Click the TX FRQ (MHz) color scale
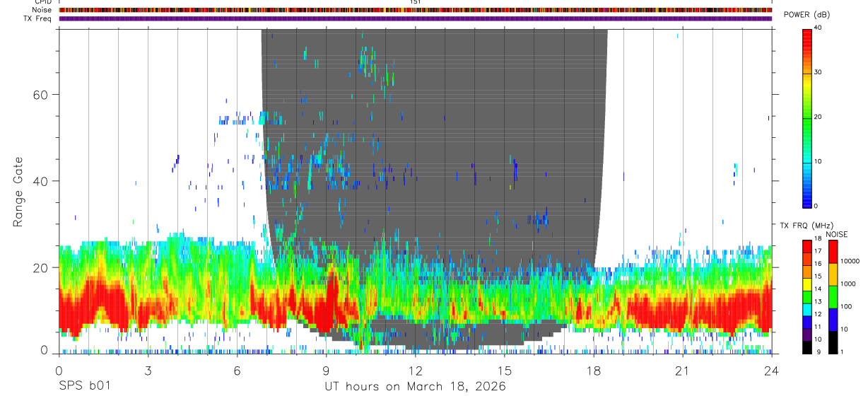 pyautogui.click(x=807, y=296)
